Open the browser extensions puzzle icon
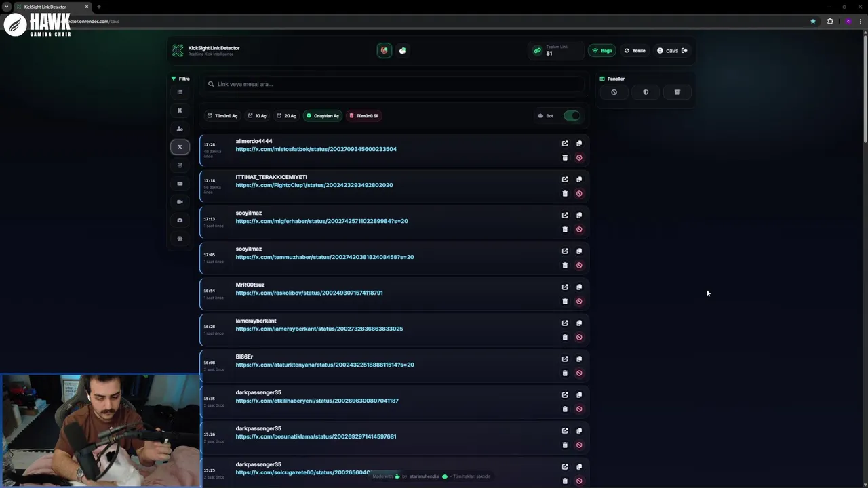 [830, 21]
